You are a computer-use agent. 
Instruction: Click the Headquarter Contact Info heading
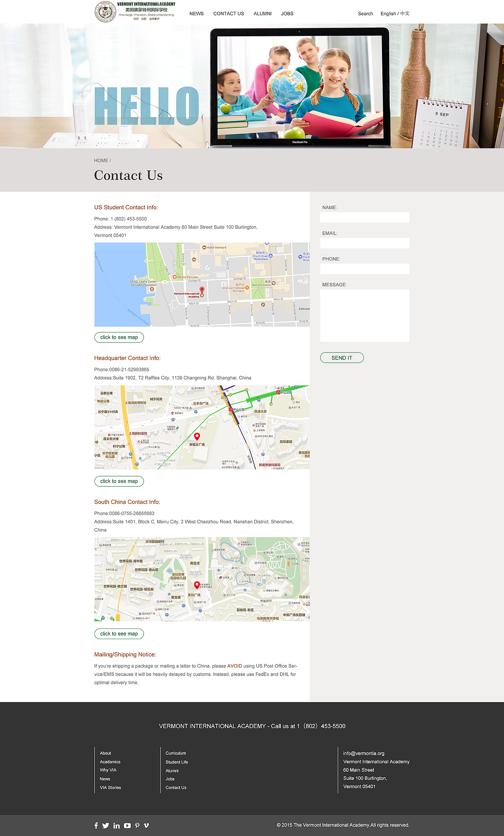click(x=127, y=358)
